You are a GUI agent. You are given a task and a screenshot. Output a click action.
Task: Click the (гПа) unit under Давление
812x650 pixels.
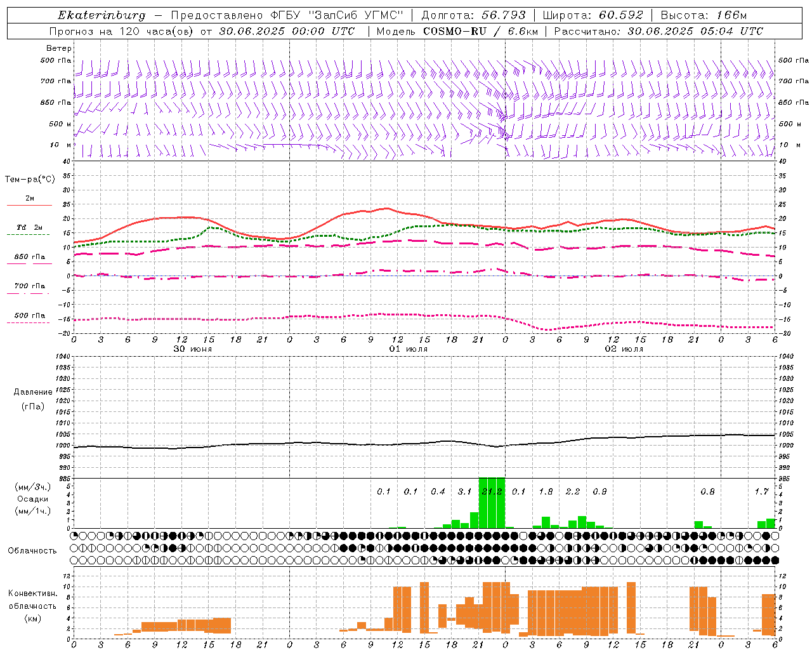coord(33,406)
